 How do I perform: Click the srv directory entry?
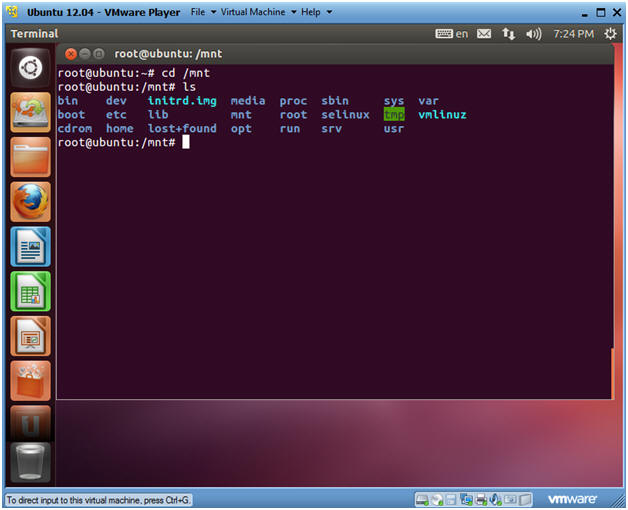[332, 129]
